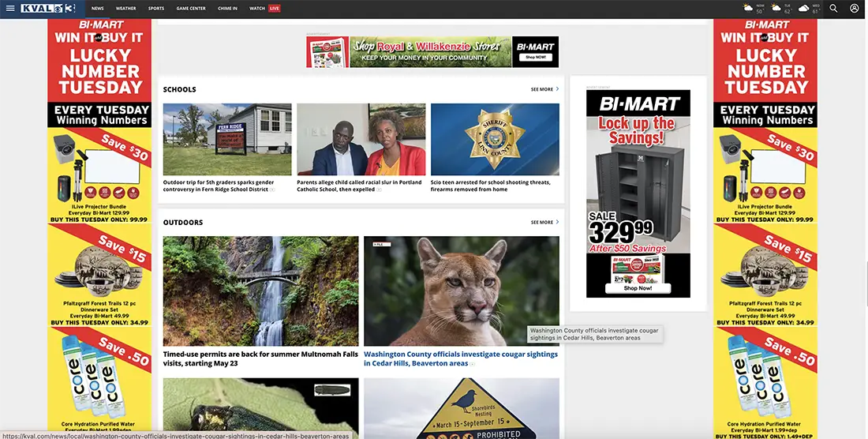868x439 pixels.
Task: Click the Fern Ridge school sign thumbnail
Action: coord(227,140)
